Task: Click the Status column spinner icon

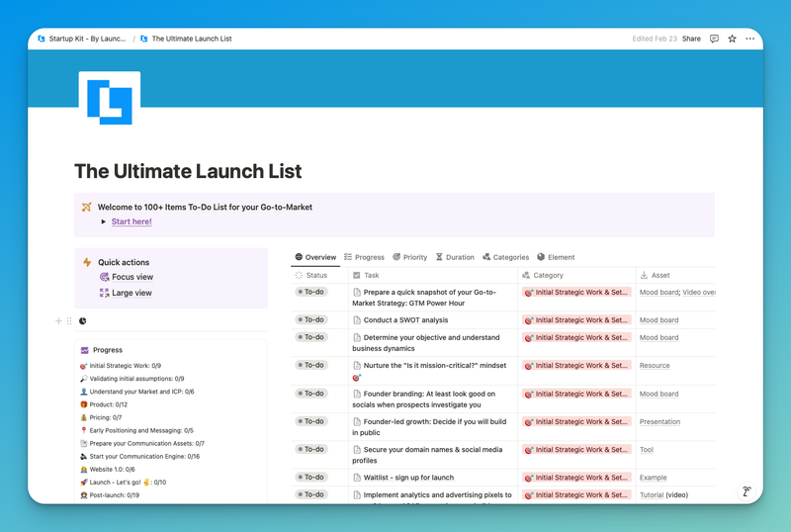Action: [299, 276]
